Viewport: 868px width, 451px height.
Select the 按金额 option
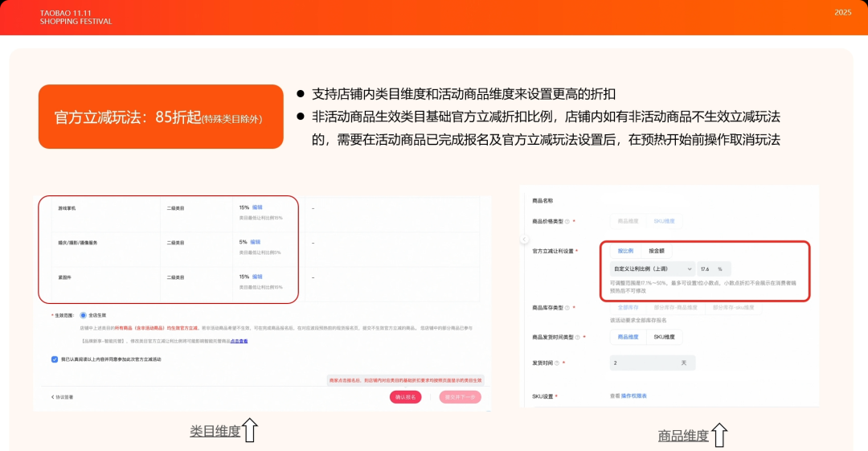tap(657, 251)
